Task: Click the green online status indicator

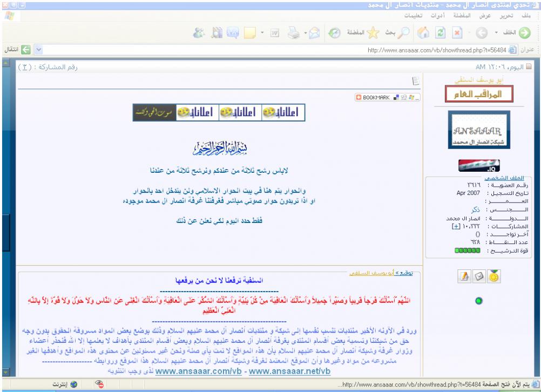Action: 478,300
